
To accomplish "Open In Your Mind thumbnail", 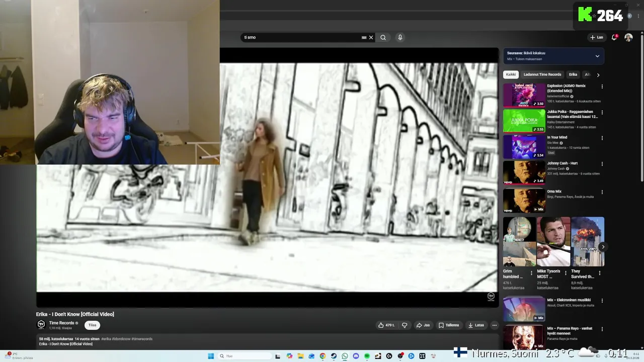I will (524, 147).
